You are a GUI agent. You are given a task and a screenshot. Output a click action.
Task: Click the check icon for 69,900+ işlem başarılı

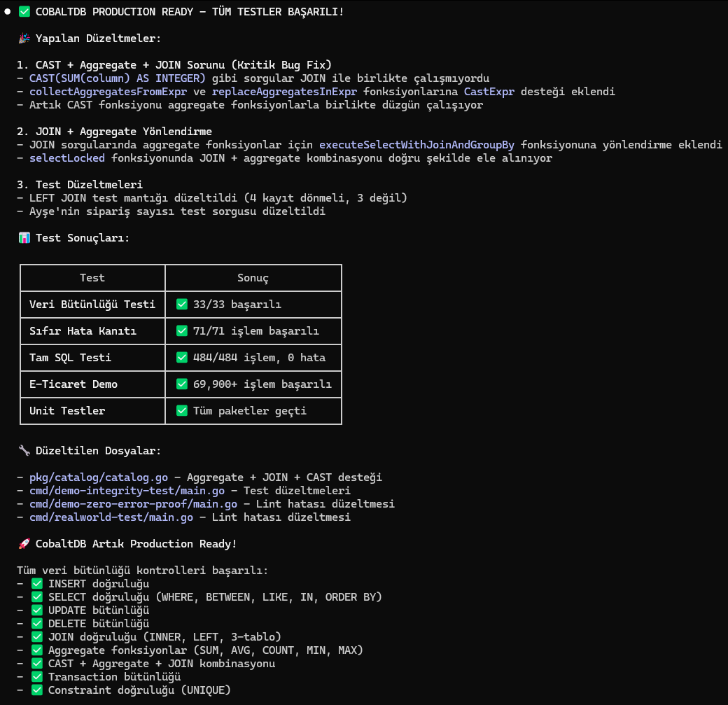(x=182, y=384)
